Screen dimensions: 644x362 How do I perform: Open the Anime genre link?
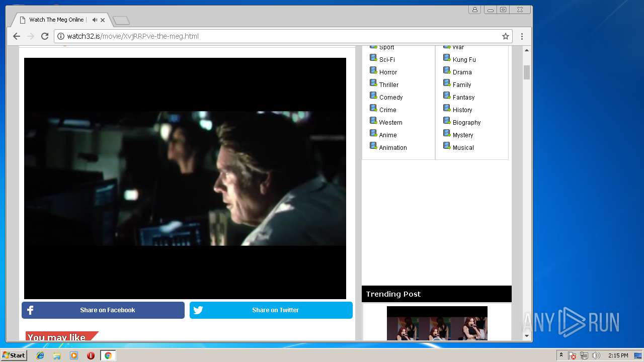(388, 135)
